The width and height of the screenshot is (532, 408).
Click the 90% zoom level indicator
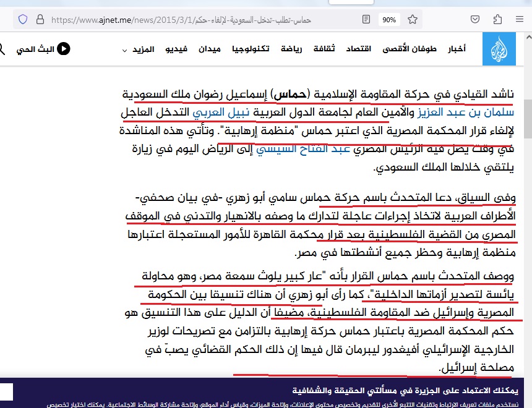[389, 20]
